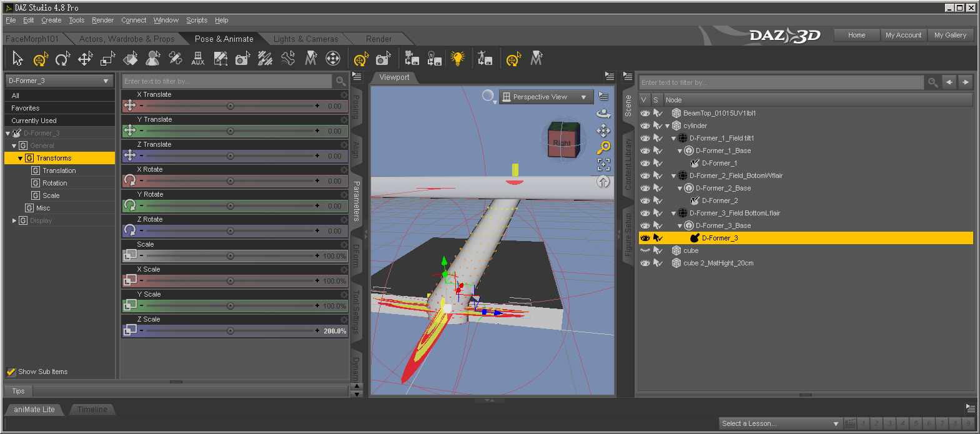Click the Scene pane filter text field
This screenshot has height=434, width=980.
(781, 82)
